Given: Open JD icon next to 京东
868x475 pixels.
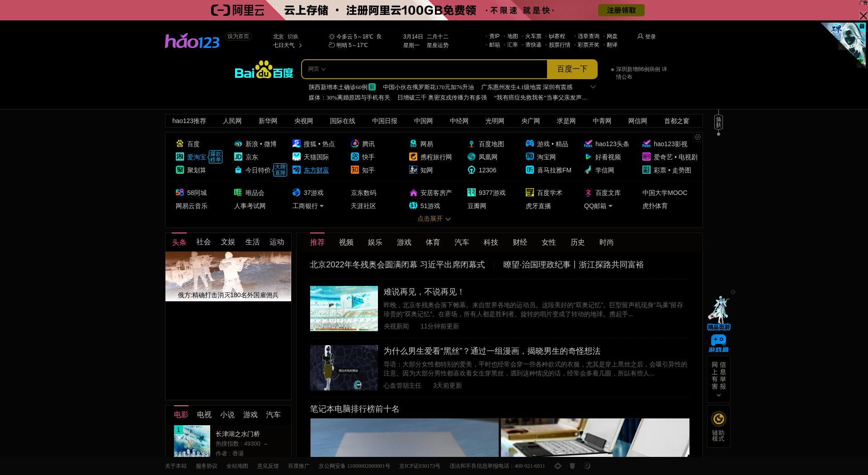Looking at the screenshot, I should click(238, 157).
